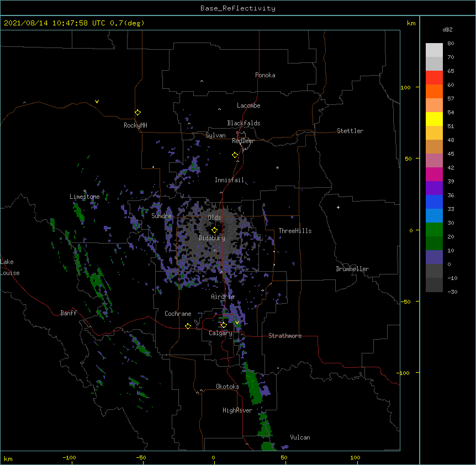The width and height of the screenshot is (476, 465).
Task: Pick the light gray swatch between 80 and 70
Action: pyautogui.click(x=434, y=50)
